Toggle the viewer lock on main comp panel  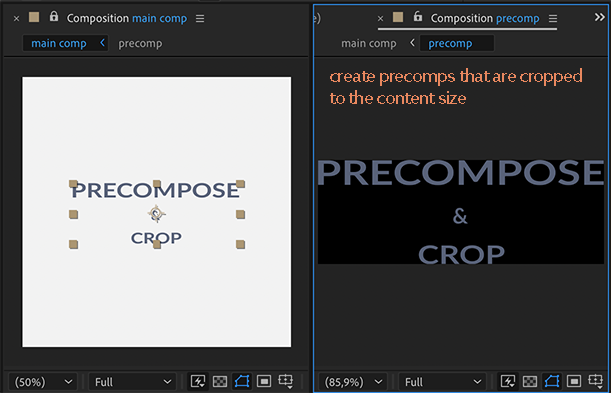pyautogui.click(x=54, y=17)
